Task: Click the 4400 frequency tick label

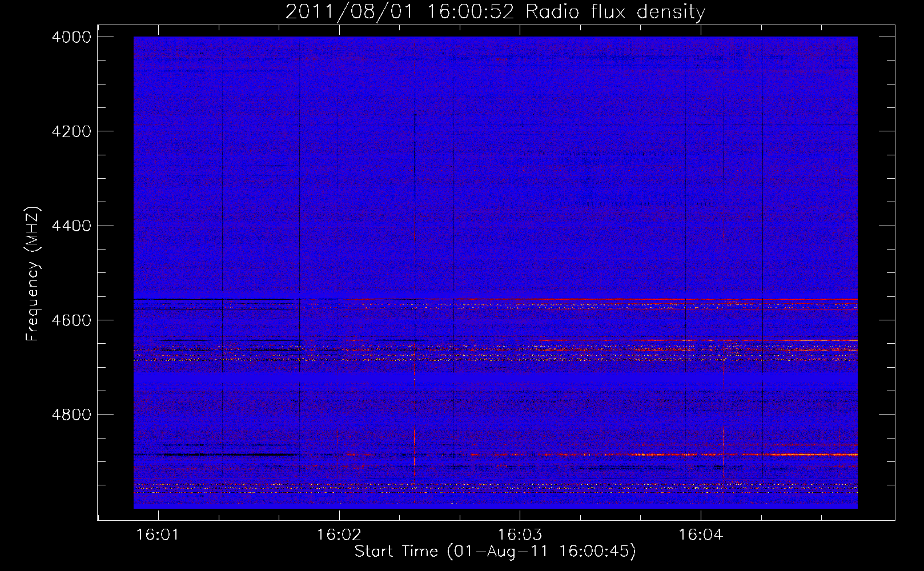Action: click(71, 226)
